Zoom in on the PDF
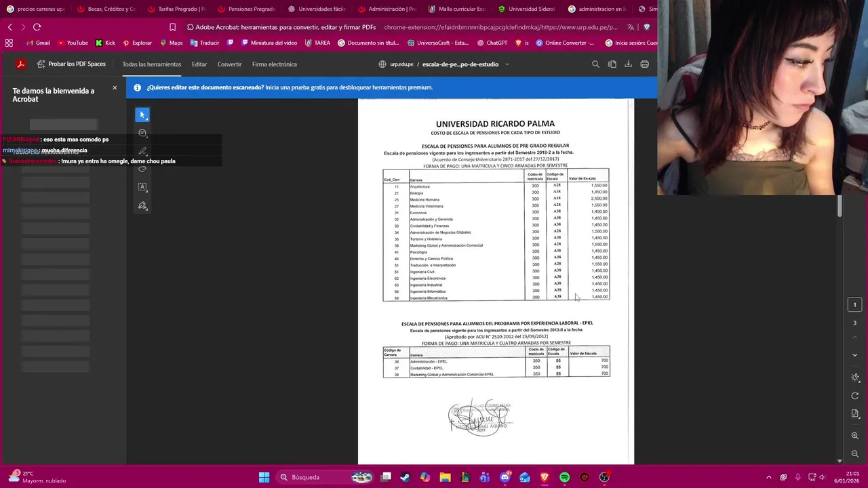Screen dimensions: 868x488 pyautogui.click(x=854, y=436)
